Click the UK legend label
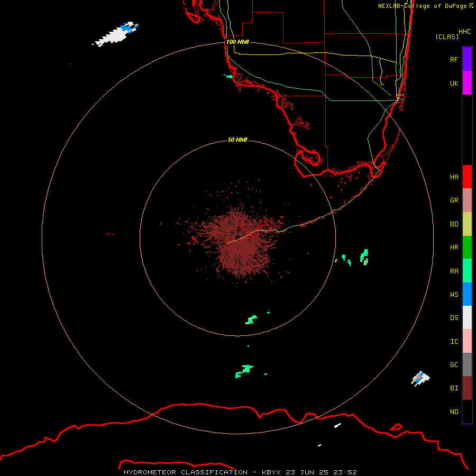Screen dimensions: 476x476 tap(454, 83)
